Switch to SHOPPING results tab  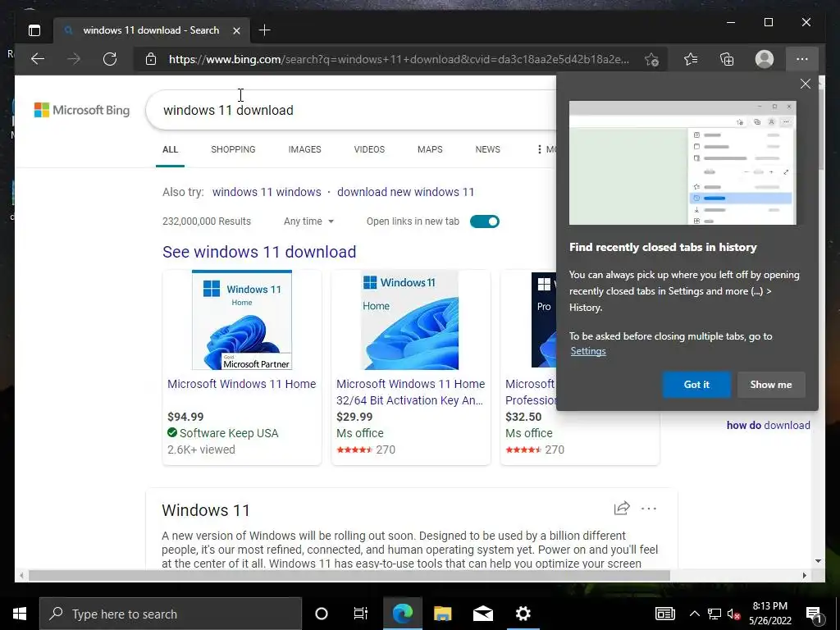point(233,149)
